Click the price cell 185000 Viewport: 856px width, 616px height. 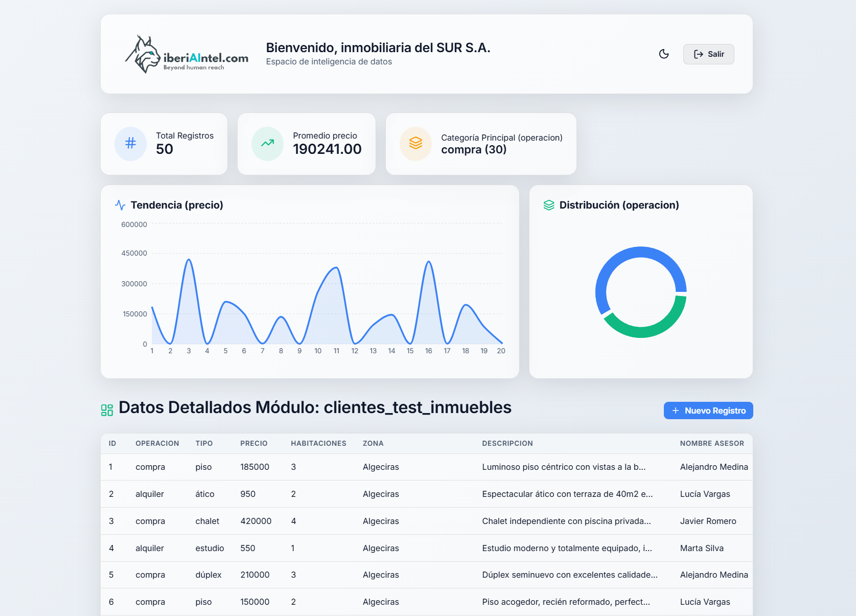coord(255,467)
